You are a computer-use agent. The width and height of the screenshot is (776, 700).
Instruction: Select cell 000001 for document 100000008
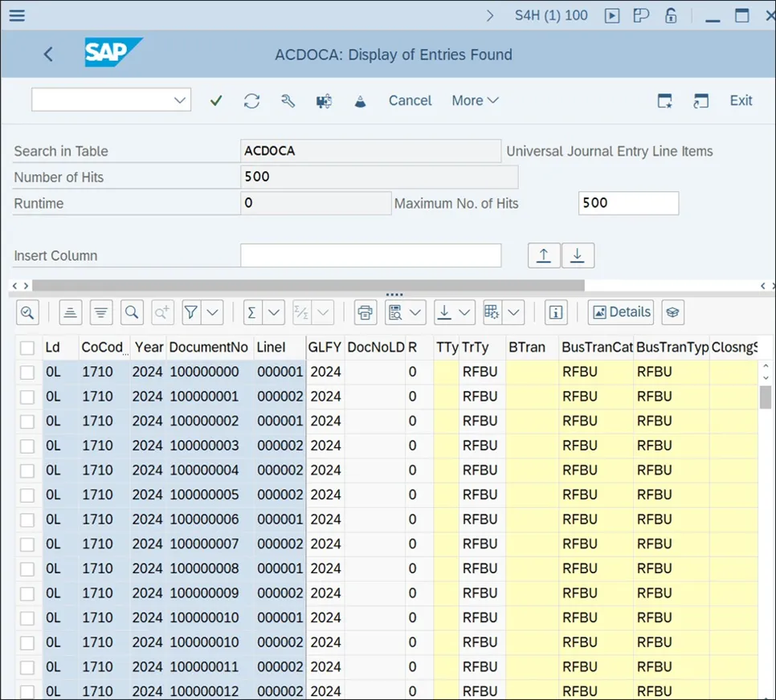tap(280, 568)
